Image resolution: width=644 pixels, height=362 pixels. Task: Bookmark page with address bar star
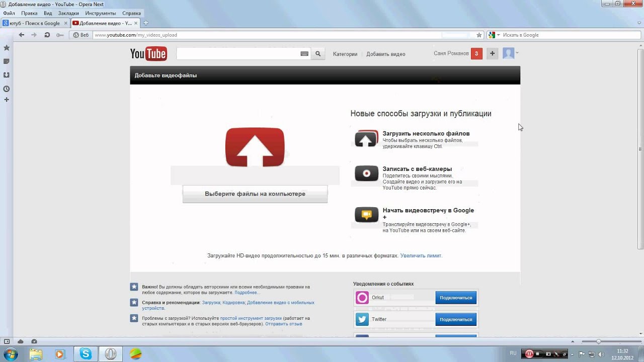pyautogui.click(x=479, y=35)
